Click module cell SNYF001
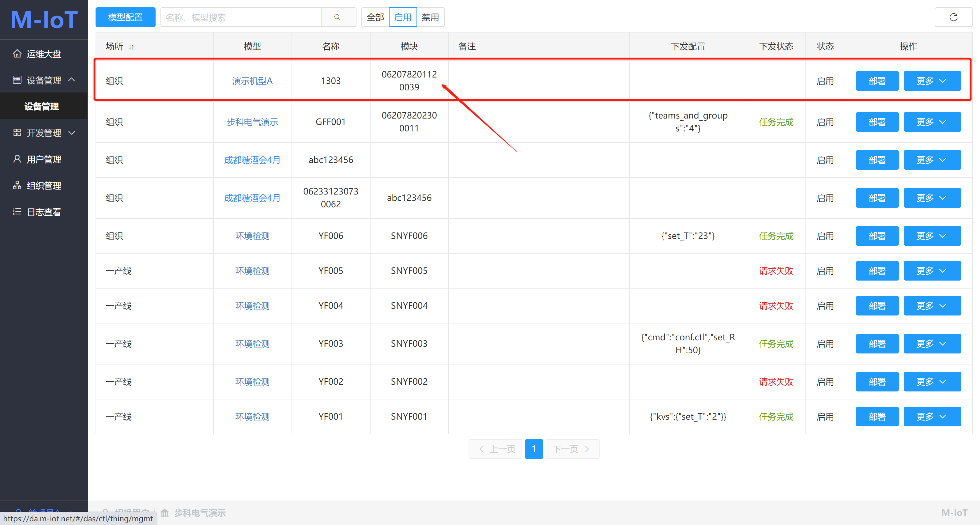 409,417
